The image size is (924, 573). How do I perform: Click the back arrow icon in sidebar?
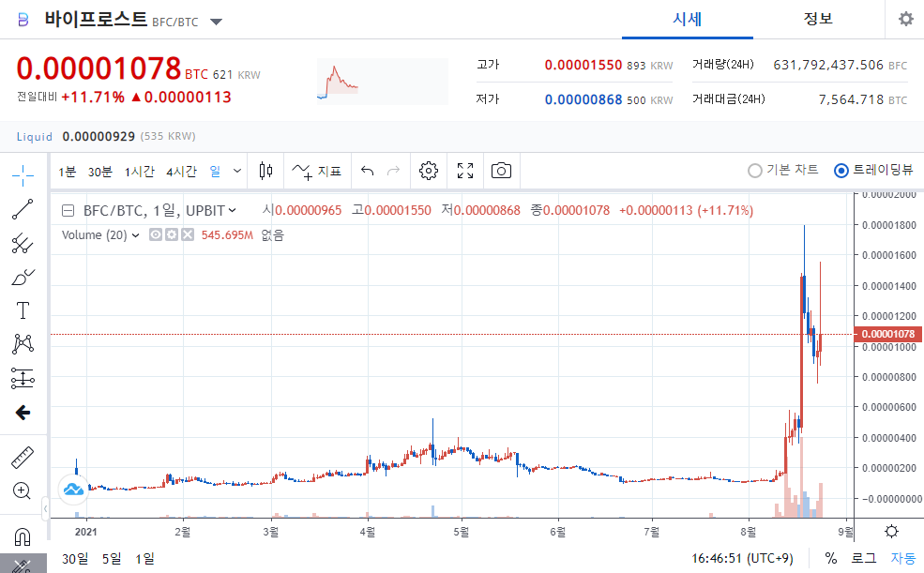coord(23,413)
